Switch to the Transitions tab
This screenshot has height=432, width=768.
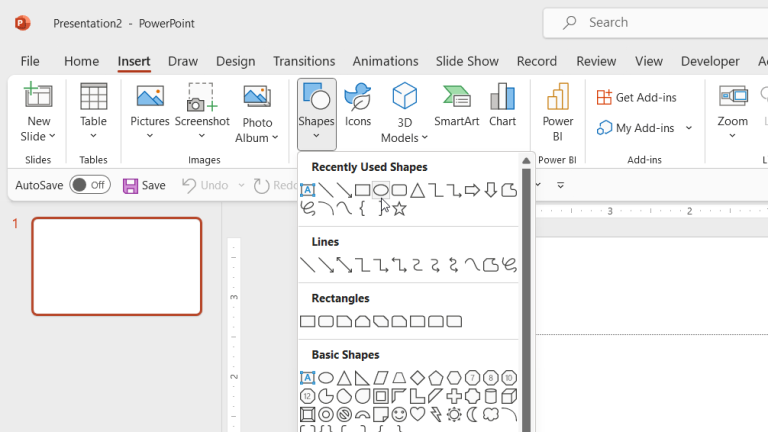pos(304,61)
